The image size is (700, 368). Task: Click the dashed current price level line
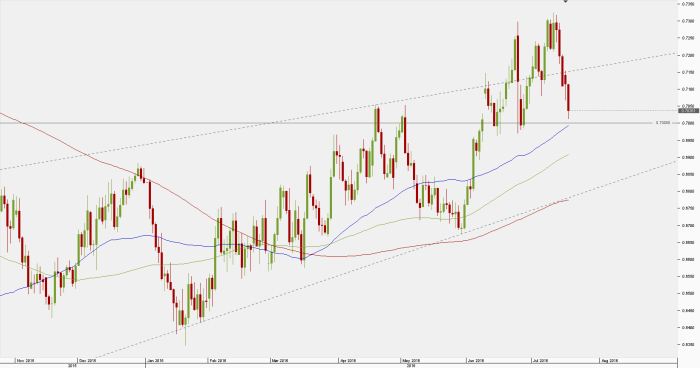[623, 110]
